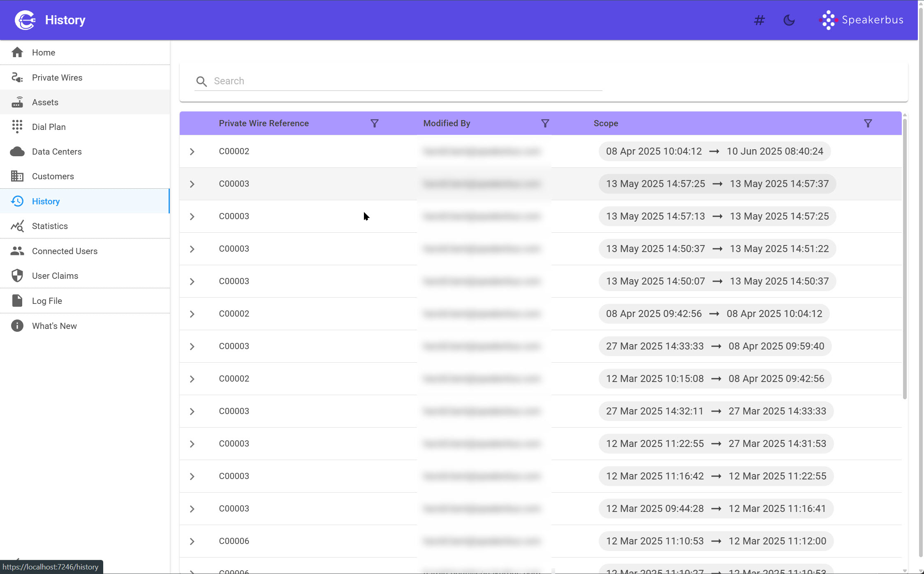Expand the first C00002 history row

(x=192, y=152)
